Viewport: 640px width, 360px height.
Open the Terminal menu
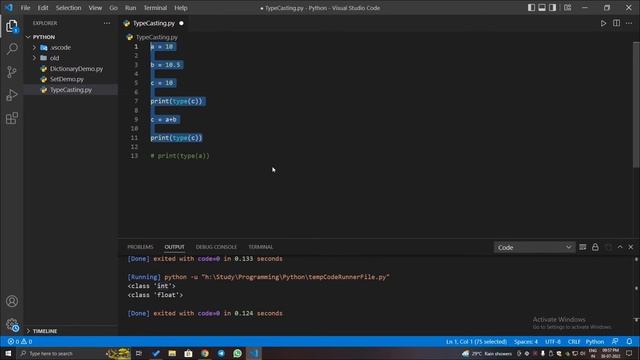[155, 8]
